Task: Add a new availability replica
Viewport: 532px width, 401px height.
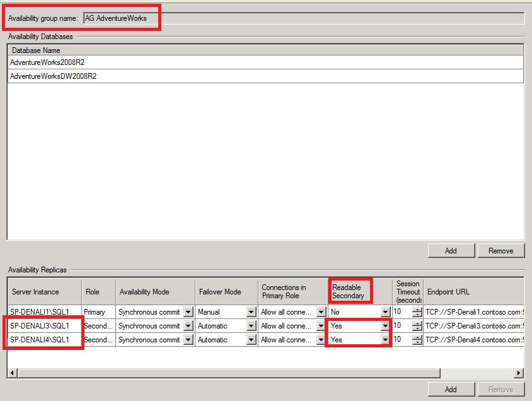Action: pyautogui.click(x=451, y=389)
